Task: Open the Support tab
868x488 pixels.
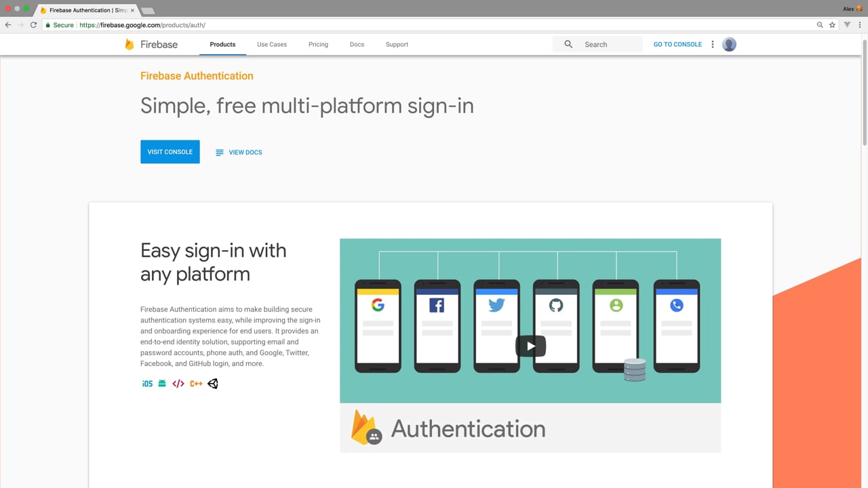Action: [x=397, y=44]
